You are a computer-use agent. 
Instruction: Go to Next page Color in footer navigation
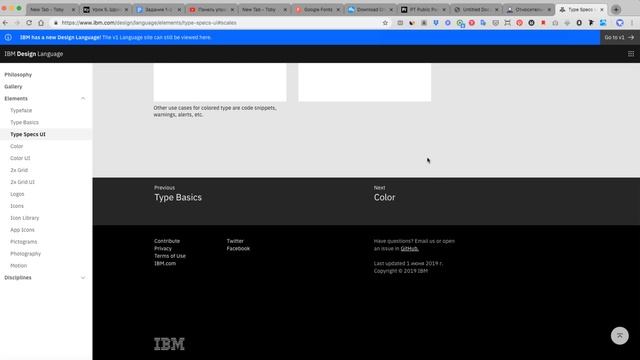384,193
